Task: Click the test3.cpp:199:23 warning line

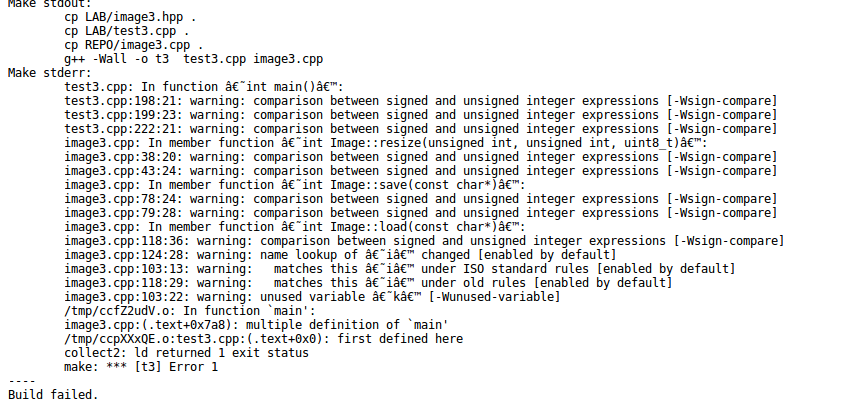Action: [x=420, y=115]
